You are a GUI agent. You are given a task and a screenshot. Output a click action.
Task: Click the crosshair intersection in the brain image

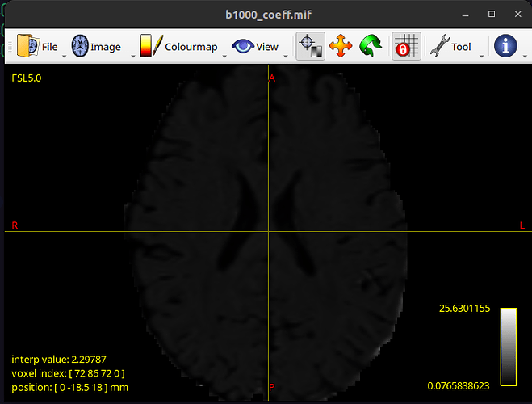pyautogui.click(x=268, y=232)
